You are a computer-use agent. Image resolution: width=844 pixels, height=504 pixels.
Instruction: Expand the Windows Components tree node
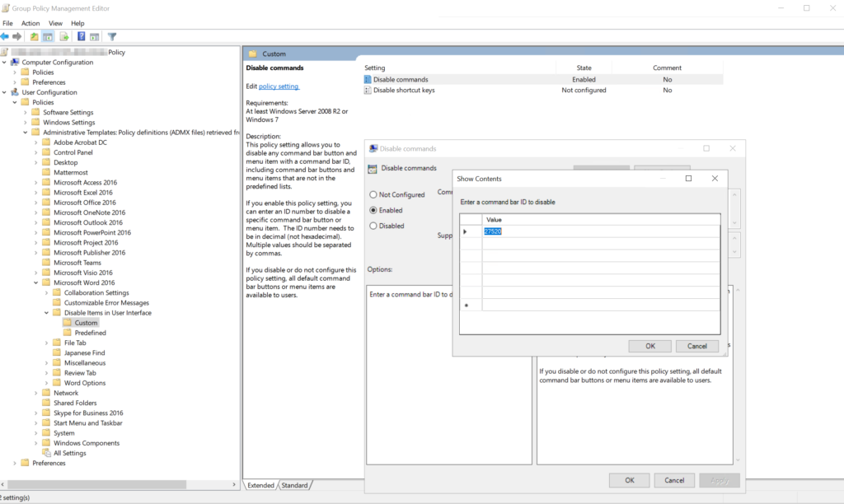(36, 443)
